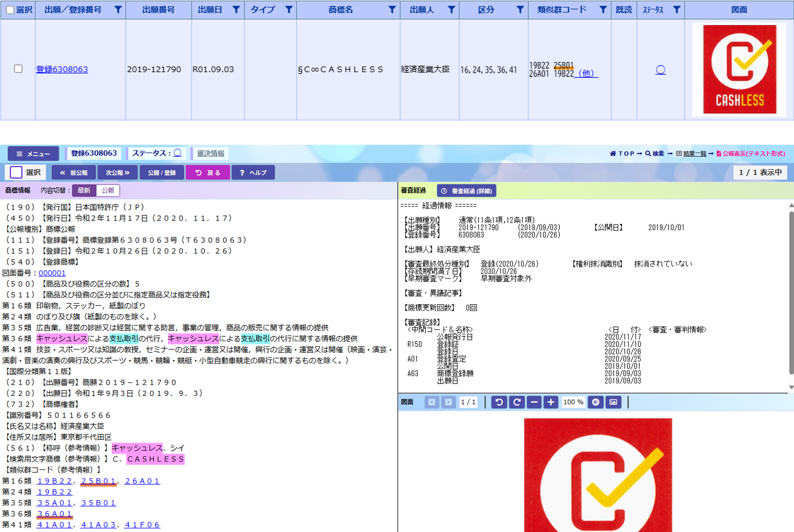Image resolution: width=794 pixels, height=532 pixels.
Task: Open the メニュー hamburger menu
Action: click(x=33, y=153)
